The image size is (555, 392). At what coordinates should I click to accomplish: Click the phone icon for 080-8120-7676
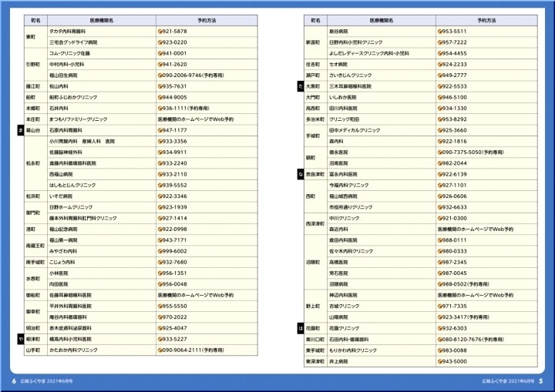tap(441, 339)
